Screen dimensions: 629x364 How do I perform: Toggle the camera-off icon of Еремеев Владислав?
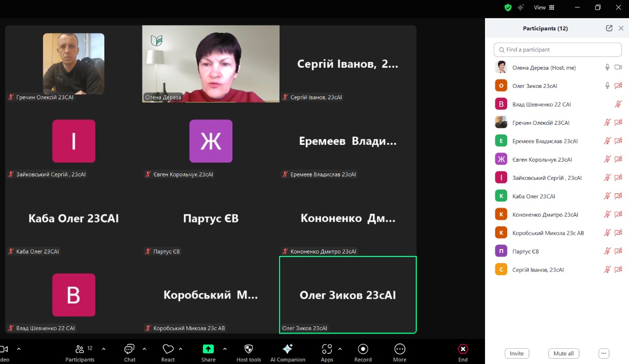(618, 141)
